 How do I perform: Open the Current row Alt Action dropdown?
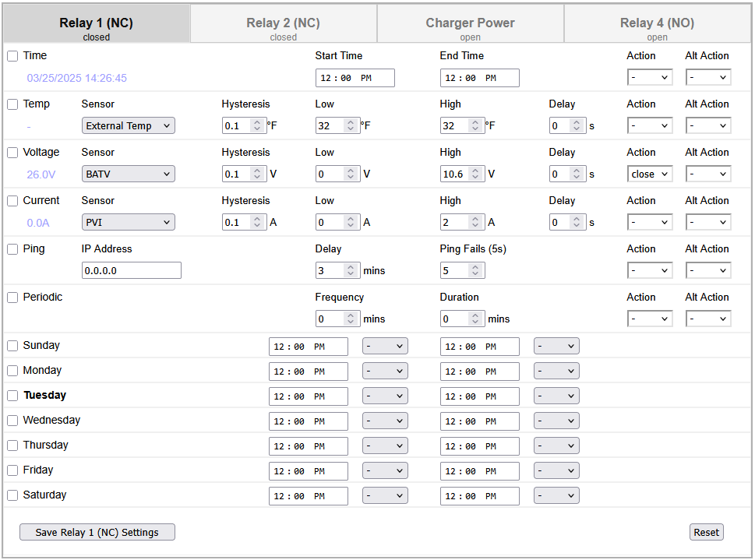(x=708, y=222)
